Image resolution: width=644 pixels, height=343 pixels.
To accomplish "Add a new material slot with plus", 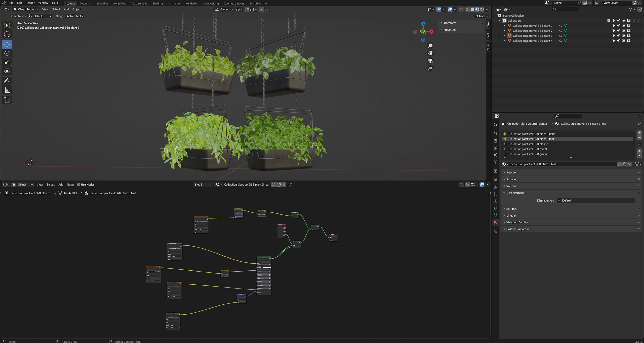I will click(640, 133).
